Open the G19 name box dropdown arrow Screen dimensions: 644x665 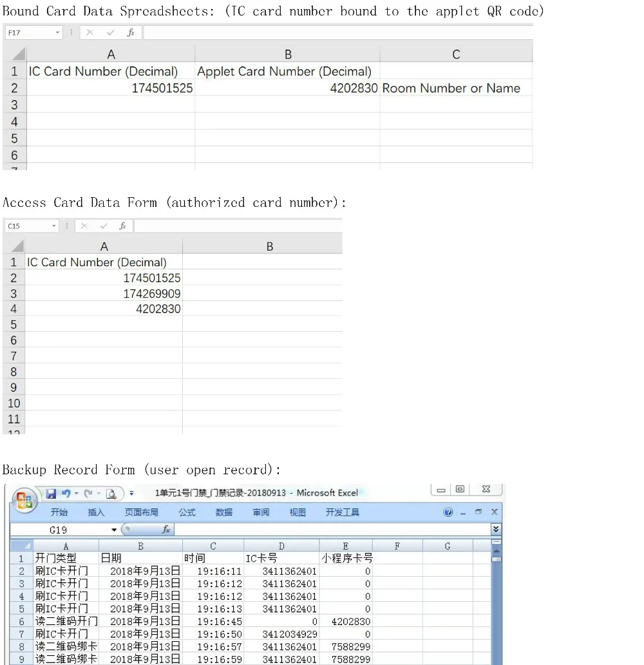coord(113,530)
